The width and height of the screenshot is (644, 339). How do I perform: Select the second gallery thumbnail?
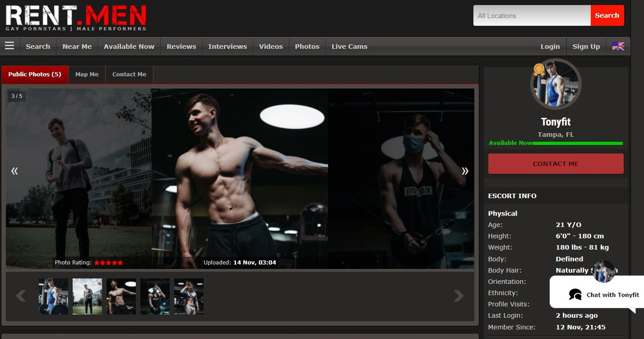(x=87, y=296)
